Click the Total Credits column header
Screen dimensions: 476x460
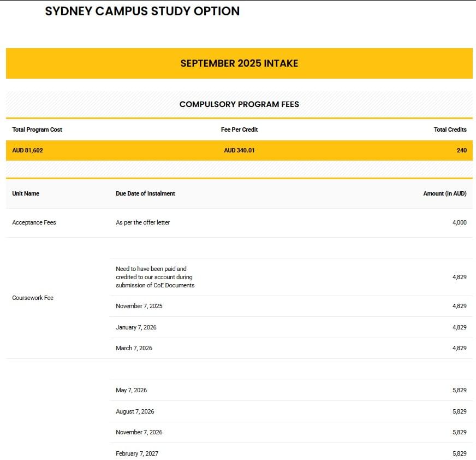pyautogui.click(x=450, y=129)
